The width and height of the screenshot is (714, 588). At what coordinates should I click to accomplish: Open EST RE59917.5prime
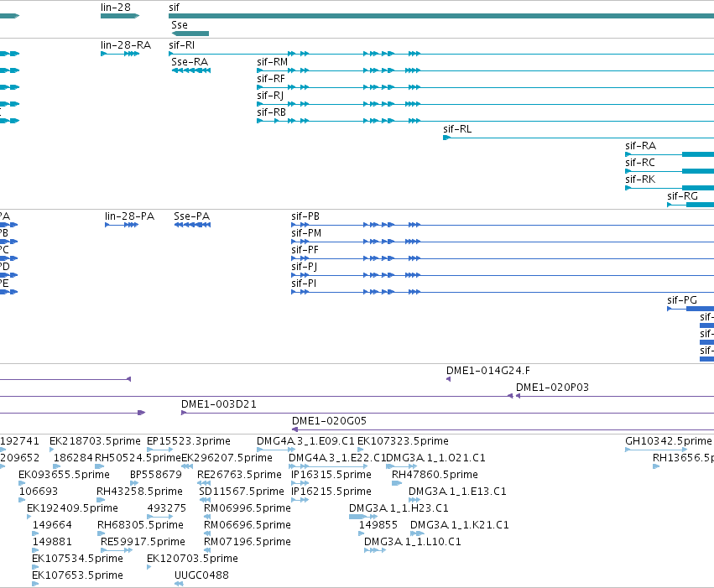[143, 543]
